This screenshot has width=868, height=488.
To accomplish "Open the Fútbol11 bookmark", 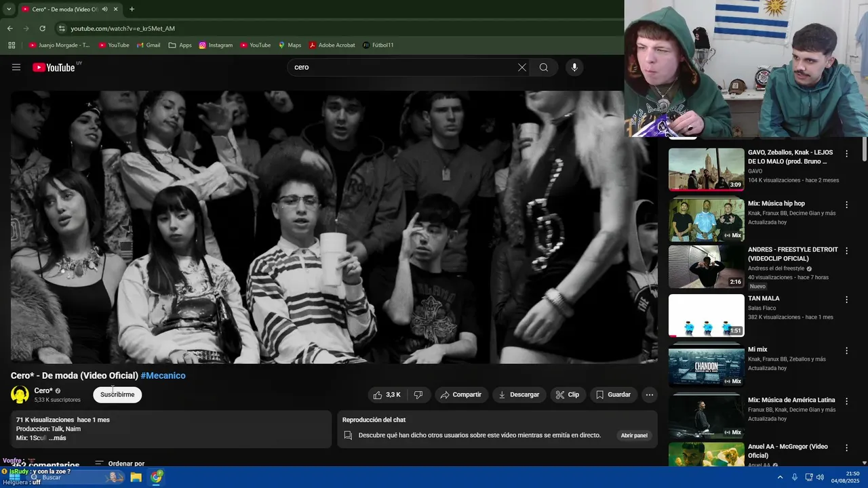I will (x=378, y=45).
